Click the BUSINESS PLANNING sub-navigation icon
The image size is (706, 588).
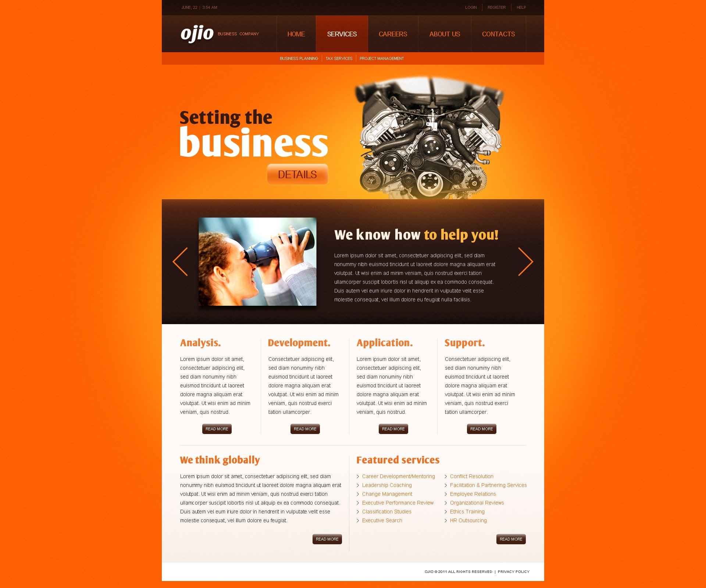pos(299,59)
